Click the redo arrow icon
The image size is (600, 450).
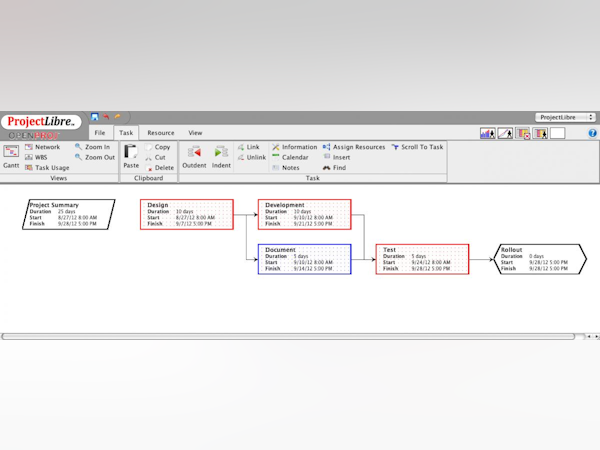point(117,117)
